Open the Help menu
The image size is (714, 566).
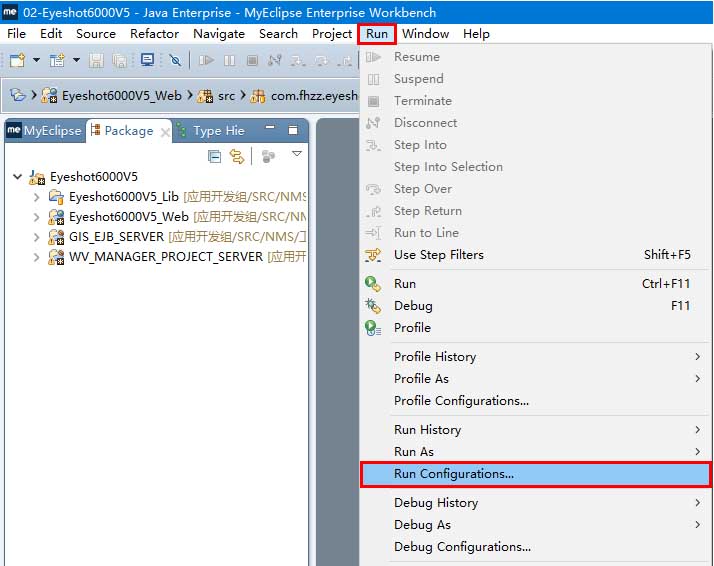coord(476,34)
